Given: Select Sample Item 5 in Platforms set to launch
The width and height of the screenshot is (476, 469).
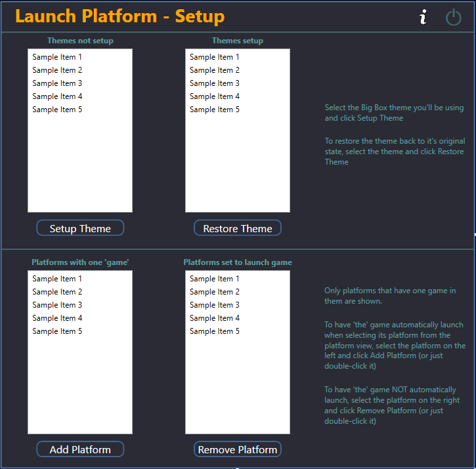Looking at the screenshot, I should pyautogui.click(x=215, y=331).
